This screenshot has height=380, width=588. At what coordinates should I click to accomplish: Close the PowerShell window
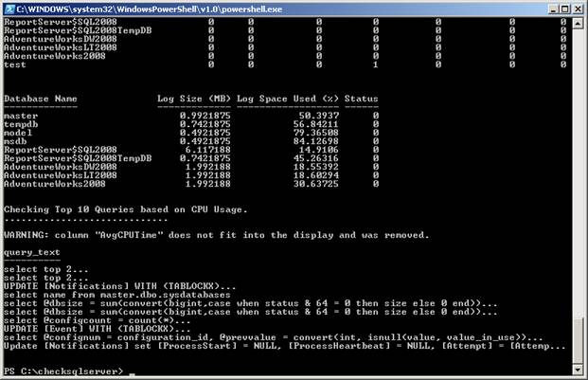point(578,9)
